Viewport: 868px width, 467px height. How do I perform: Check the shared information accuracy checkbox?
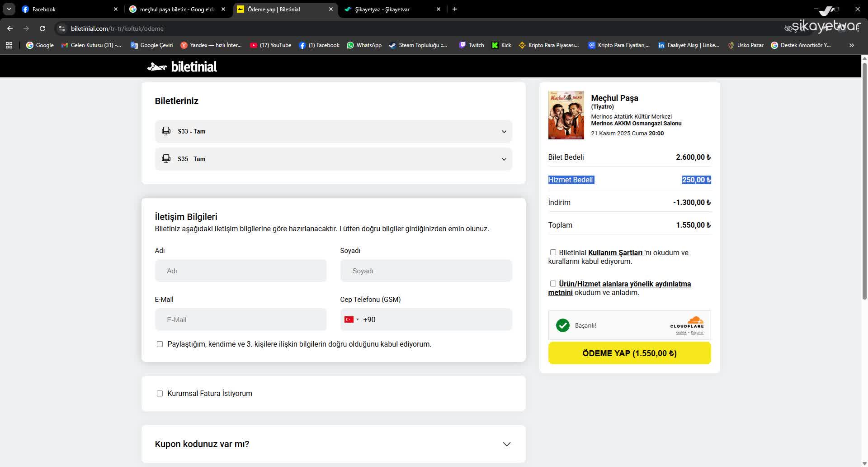click(160, 344)
